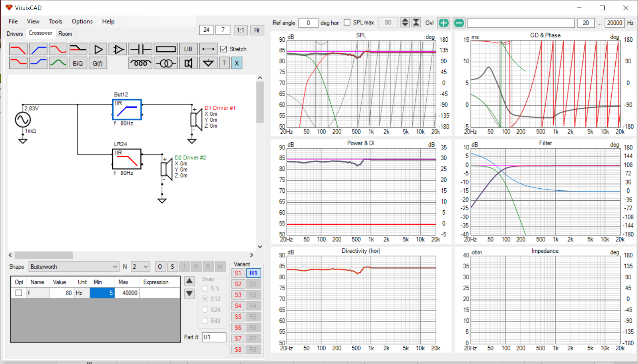Select the red low-pass filter block icon

point(18,49)
